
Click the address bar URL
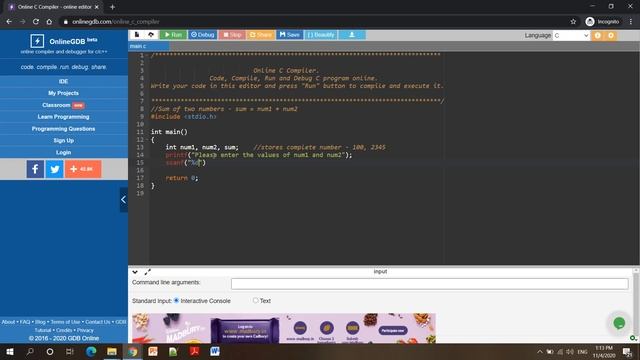(x=116, y=22)
